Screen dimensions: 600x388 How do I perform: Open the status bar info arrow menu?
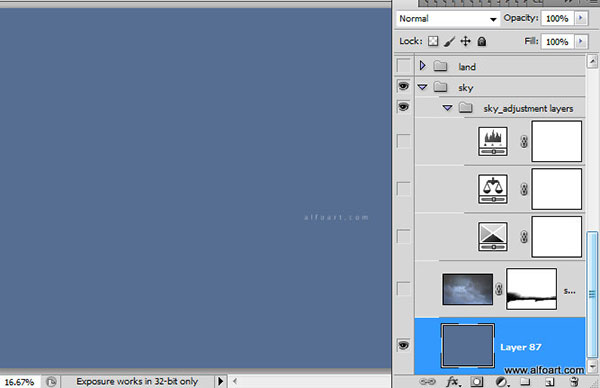[x=220, y=381]
